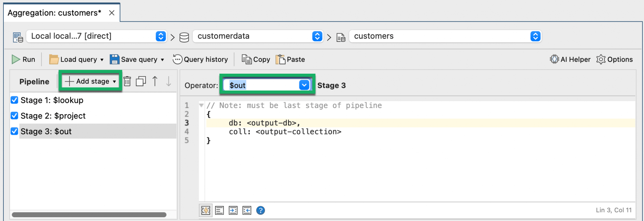The height and width of the screenshot is (221, 644).
Task: Toggle the Stage 3: $out checkbox
Action: 14,131
